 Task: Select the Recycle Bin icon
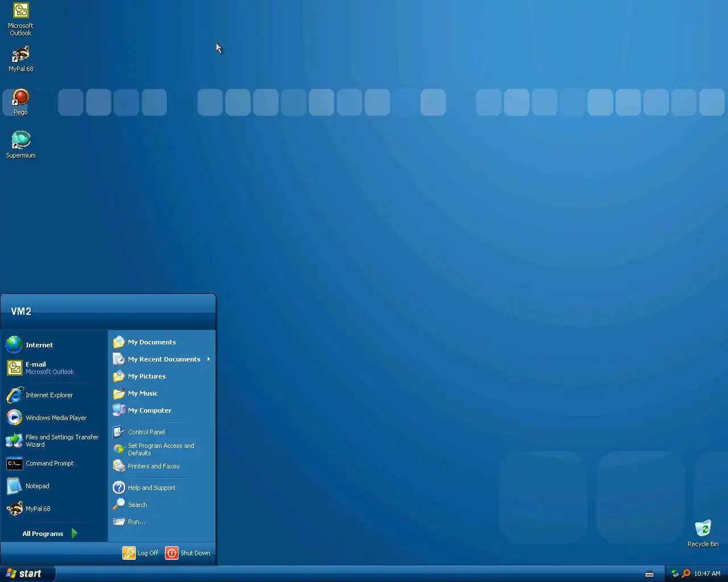pos(703,534)
